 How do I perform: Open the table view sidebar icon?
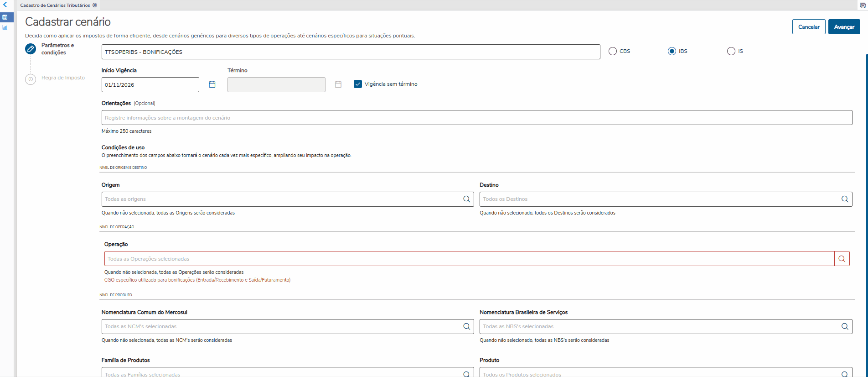(x=5, y=17)
